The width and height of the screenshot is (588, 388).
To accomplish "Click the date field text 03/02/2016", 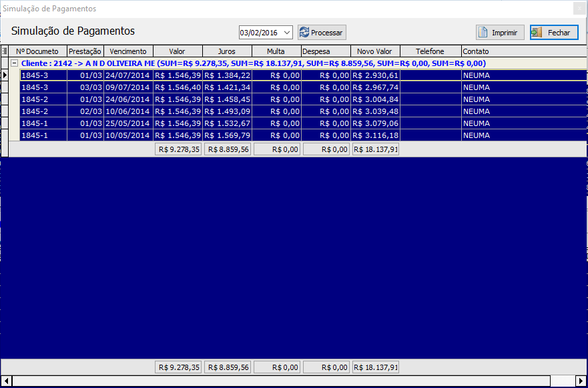I will [259, 32].
